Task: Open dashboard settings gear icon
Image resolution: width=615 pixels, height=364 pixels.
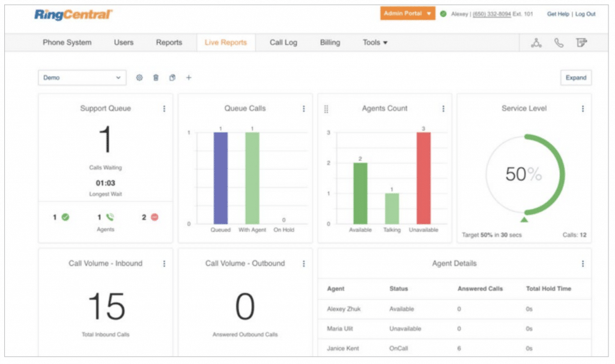Action: pos(139,77)
